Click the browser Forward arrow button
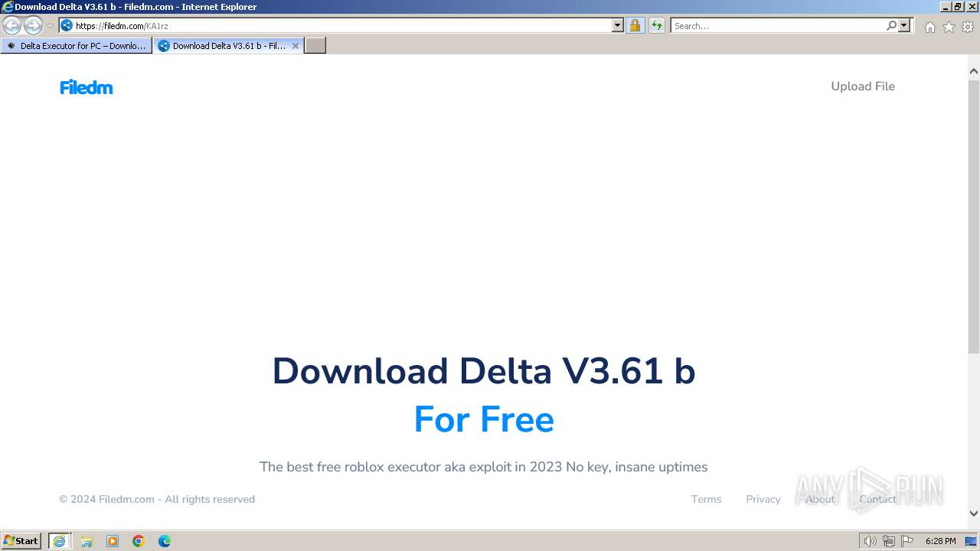Screen dimensions: 980x551 pyautogui.click(x=33, y=25)
